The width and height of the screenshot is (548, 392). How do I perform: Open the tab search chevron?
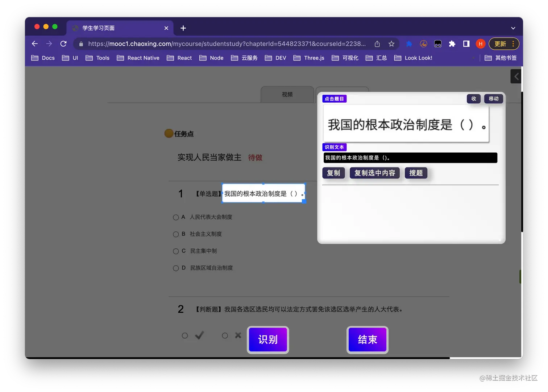513,28
